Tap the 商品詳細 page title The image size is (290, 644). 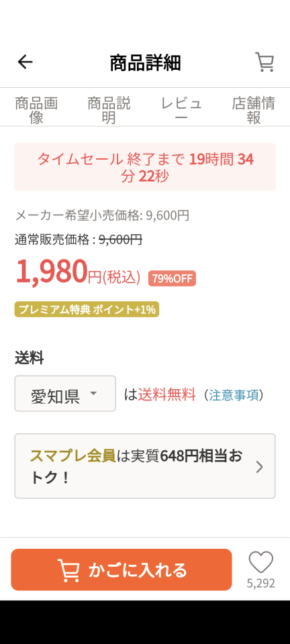click(x=145, y=63)
